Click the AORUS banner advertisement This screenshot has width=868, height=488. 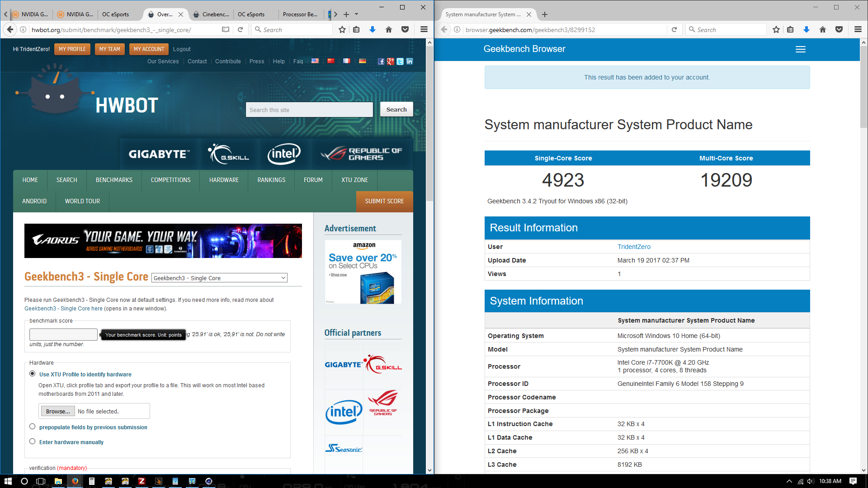point(163,241)
